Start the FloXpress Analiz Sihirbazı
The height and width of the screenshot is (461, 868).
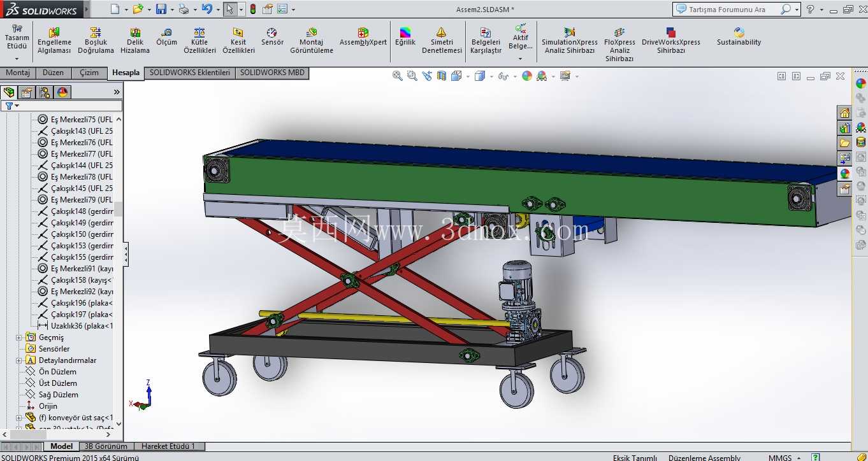pos(619,44)
